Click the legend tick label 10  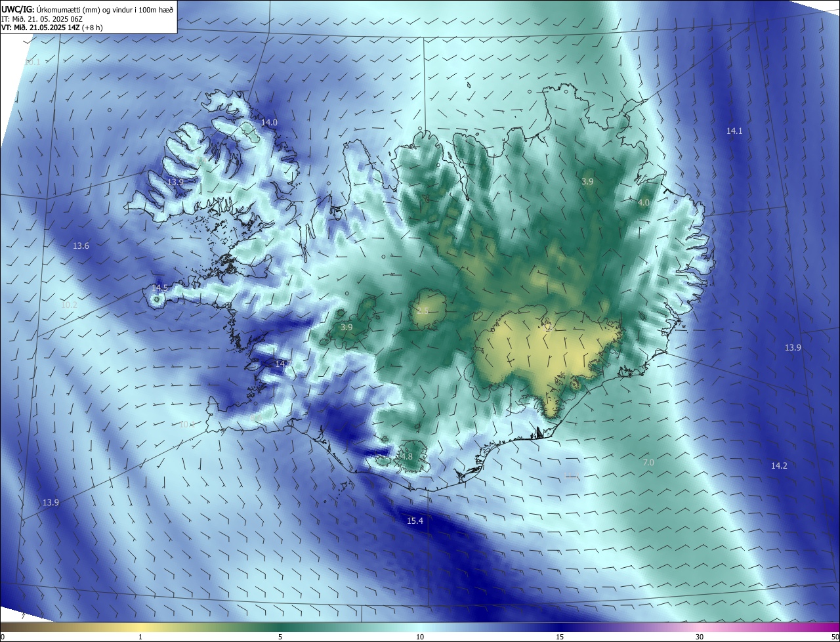pos(420,637)
